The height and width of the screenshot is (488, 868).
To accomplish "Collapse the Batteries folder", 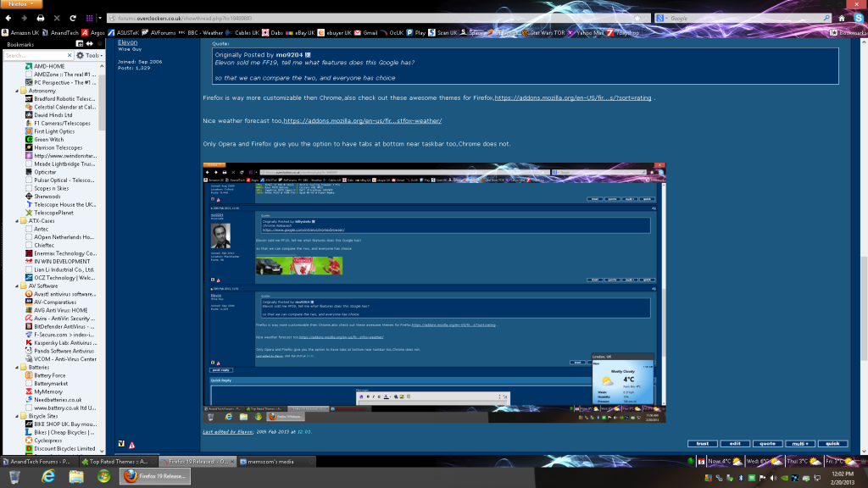I will (x=17, y=368).
